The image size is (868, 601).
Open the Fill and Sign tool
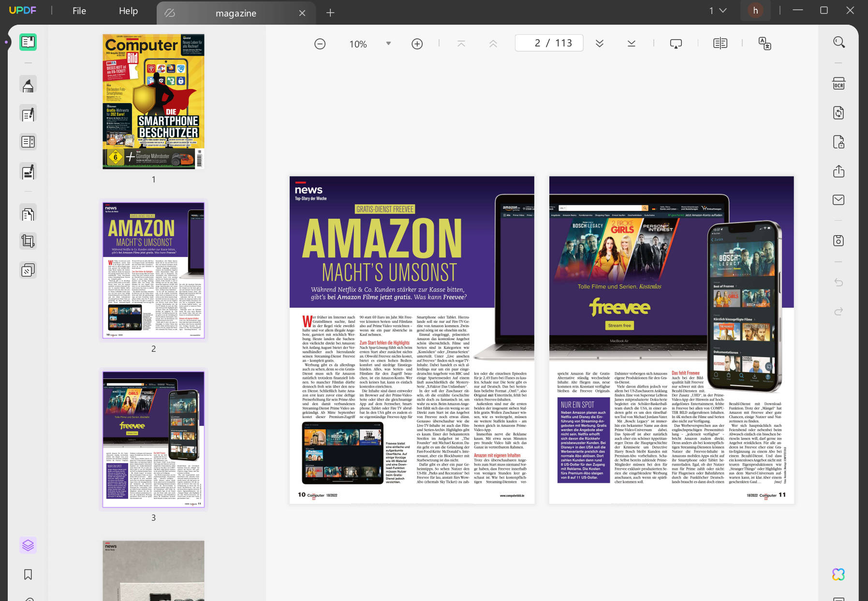(x=28, y=171)
